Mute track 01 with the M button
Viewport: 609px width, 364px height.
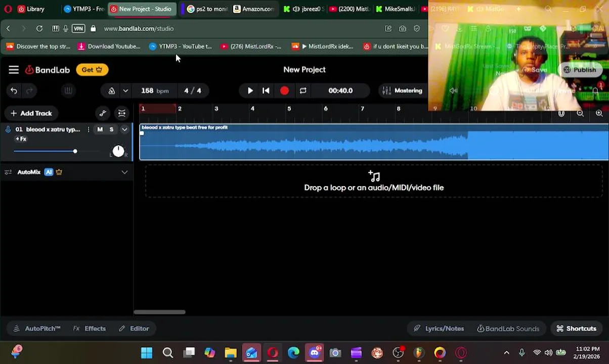coord(100,129)
